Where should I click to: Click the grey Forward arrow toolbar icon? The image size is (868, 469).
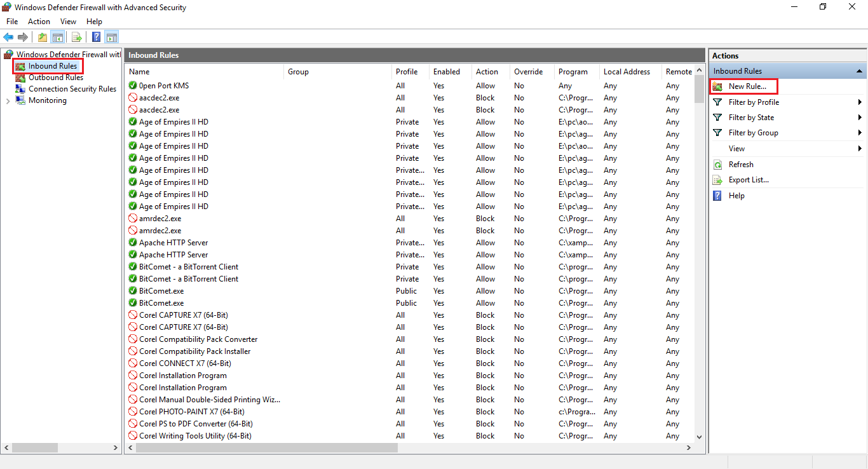(x=23, y=37)
